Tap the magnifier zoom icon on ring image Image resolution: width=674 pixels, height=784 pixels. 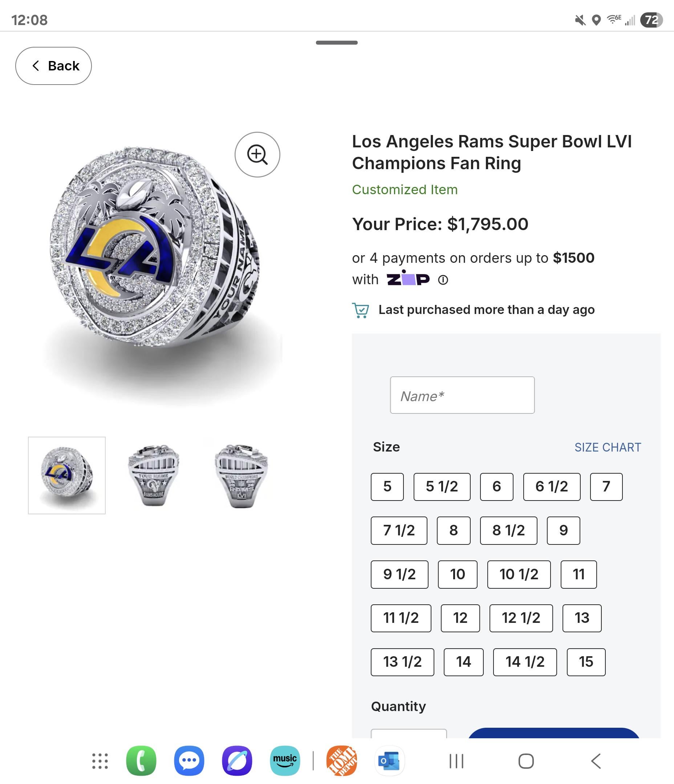click(257, 154)
